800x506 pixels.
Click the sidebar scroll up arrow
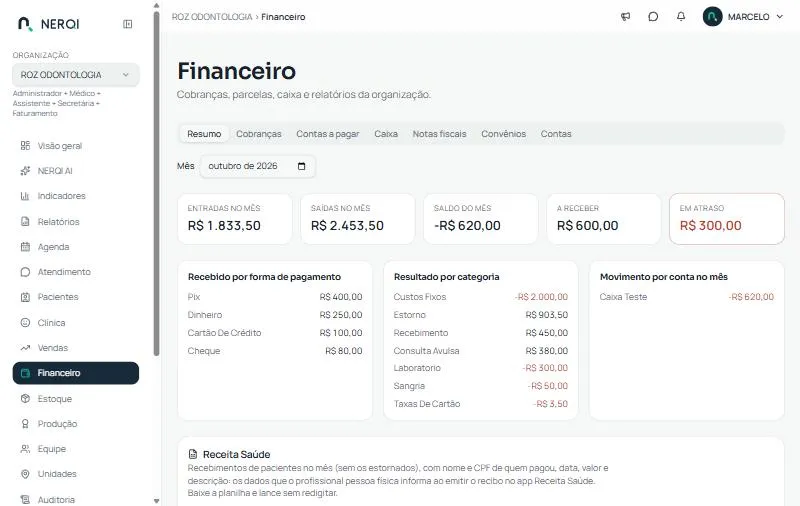click(x=156, y=5)
